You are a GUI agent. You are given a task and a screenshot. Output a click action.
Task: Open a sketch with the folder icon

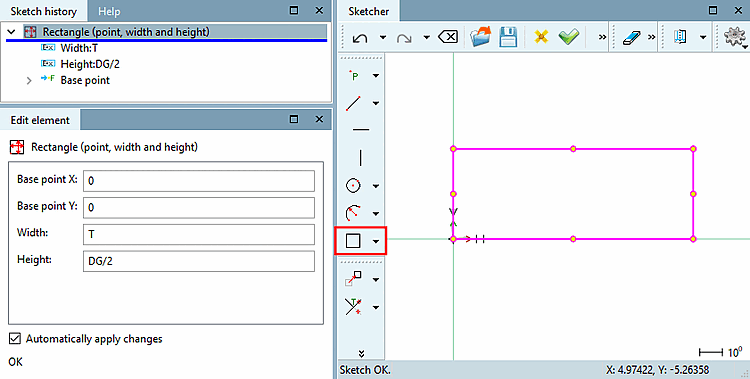(480, 37)
